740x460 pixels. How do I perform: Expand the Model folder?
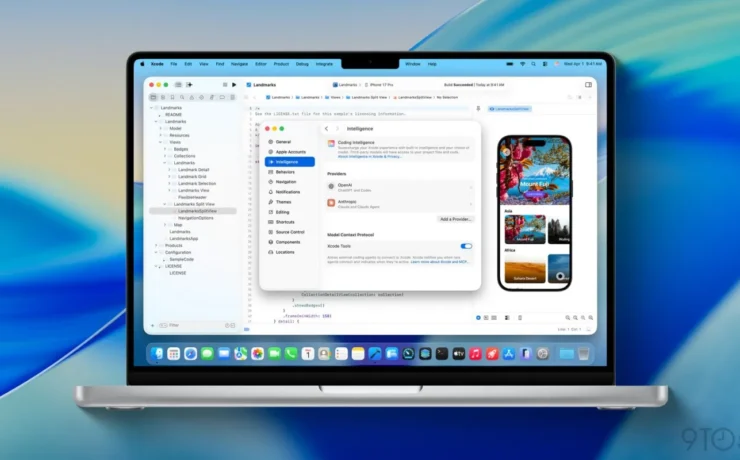pos(160,128)
